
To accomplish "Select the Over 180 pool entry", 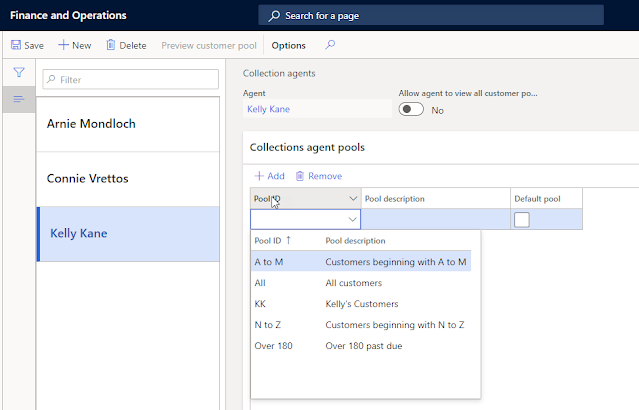I will tap(361, 346).
